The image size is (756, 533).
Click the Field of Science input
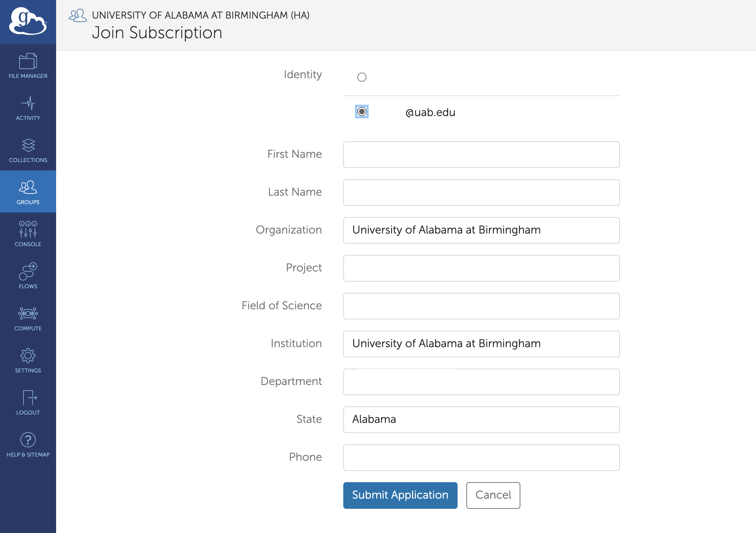[481, 306]
